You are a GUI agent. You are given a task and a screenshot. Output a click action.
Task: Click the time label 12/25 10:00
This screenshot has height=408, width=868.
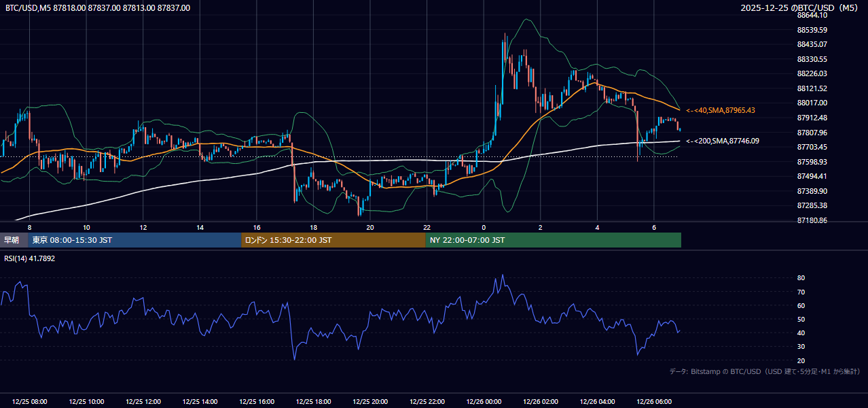coord(86,402)
